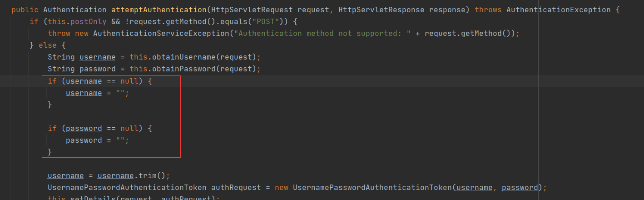Click password in the "password == null" check
This screenshot has height=200, width=644.
[x=84, y=128]
